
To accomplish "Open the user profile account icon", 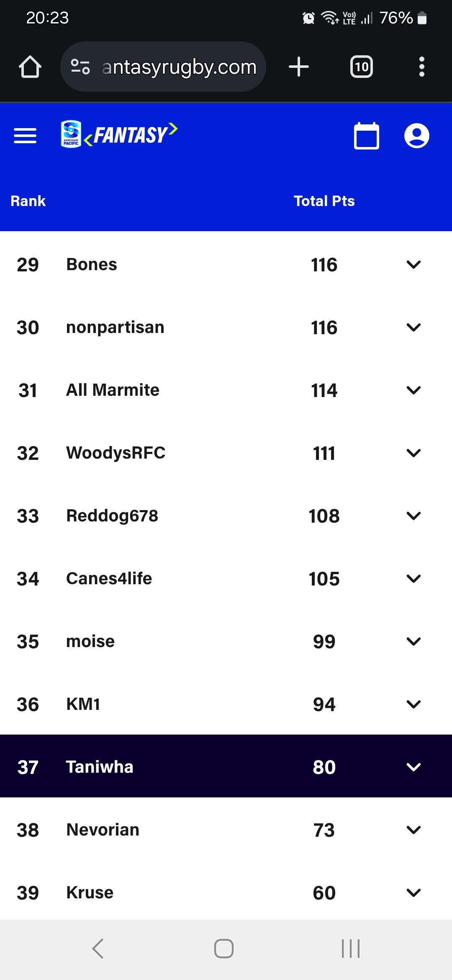I will (416, 136).
